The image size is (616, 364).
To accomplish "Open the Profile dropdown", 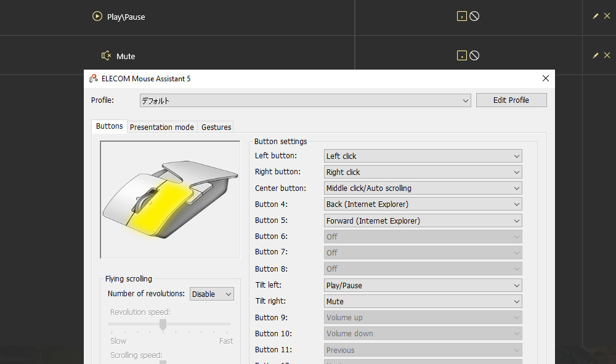I will (x=306, y=100).
